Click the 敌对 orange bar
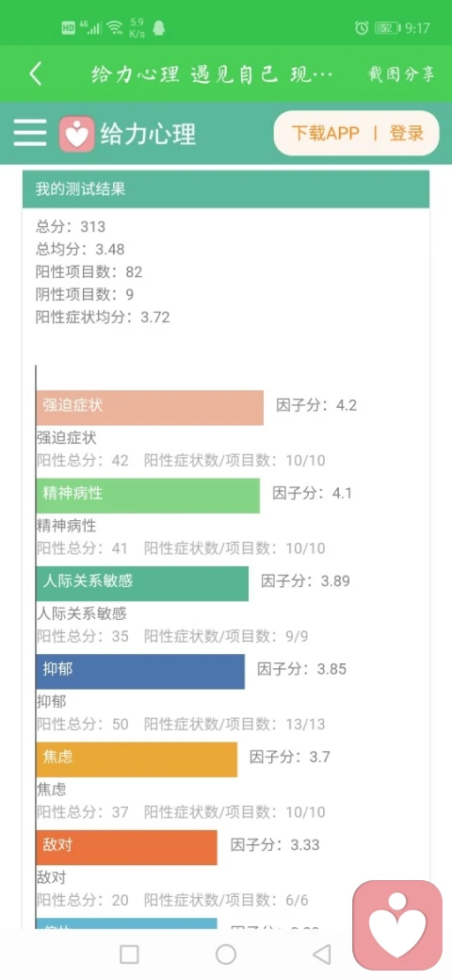Screen dimensions: 452x980 pos(127,847)
